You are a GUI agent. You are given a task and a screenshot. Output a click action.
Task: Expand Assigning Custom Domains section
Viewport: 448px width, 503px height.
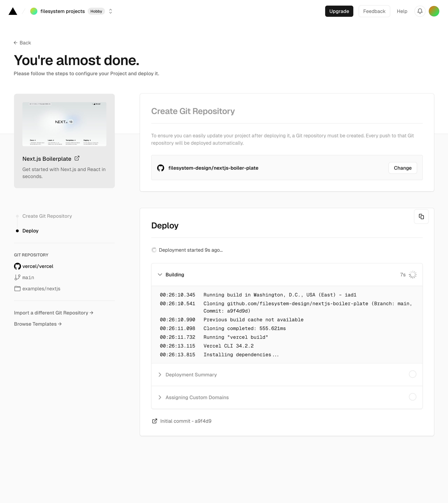(287, 397)
